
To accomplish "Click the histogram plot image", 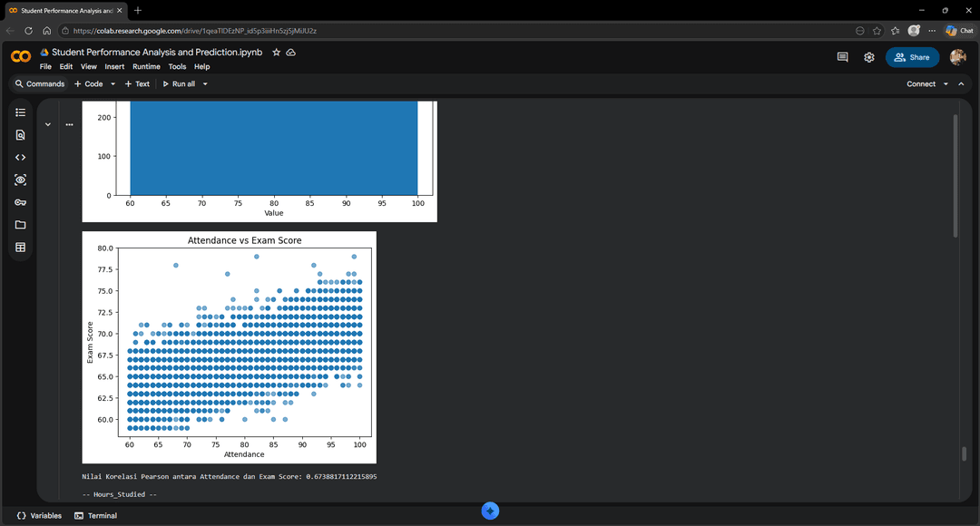I will pyautogui.click(x=260, y=161).
